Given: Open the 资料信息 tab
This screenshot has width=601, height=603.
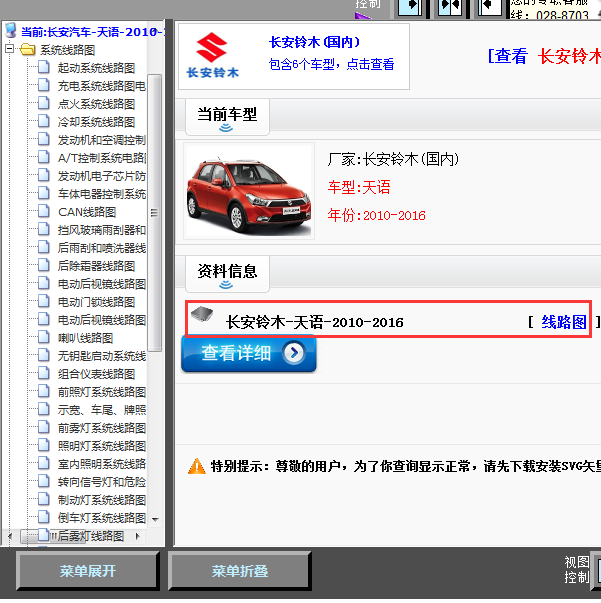Looking at the screenshot, I should (x=227, y=273).
